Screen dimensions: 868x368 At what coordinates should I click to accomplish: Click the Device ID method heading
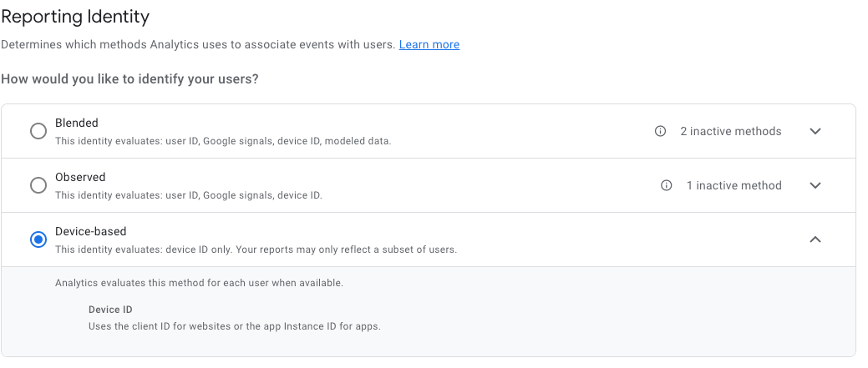[x=110, y=310]
